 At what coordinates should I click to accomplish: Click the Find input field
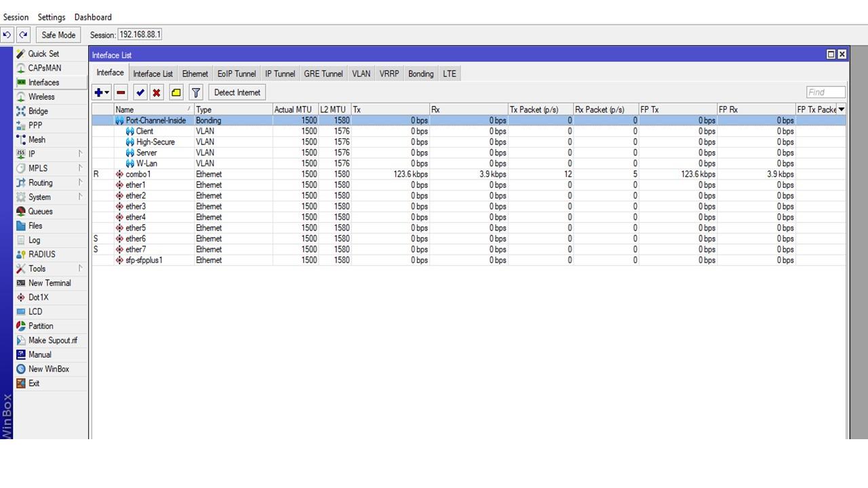[826, 92]
